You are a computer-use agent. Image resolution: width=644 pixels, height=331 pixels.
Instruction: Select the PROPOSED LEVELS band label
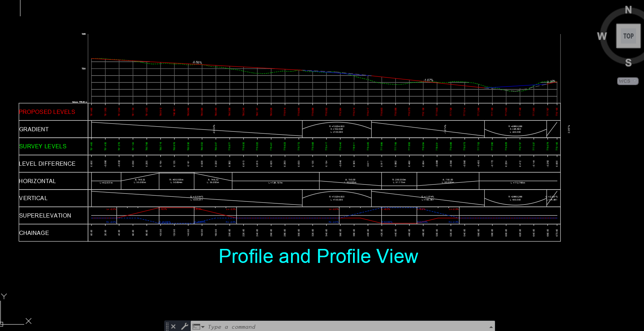[x=47, y=112]
